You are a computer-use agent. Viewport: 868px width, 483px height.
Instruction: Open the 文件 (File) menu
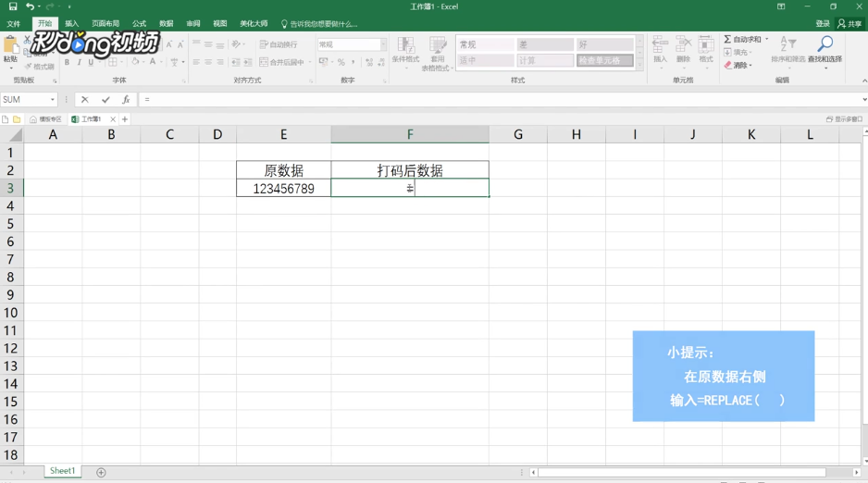(13, 24)
